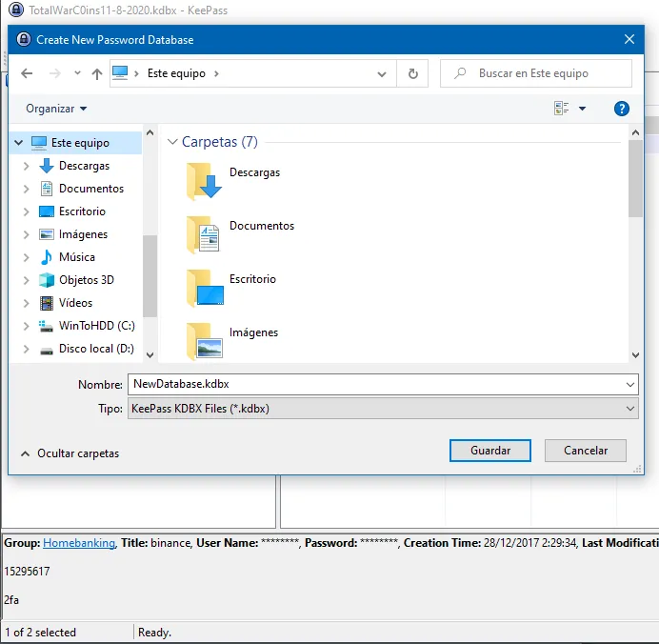Select Música in the navigation tree
This screenshot has width=659, height=644.
77,257
